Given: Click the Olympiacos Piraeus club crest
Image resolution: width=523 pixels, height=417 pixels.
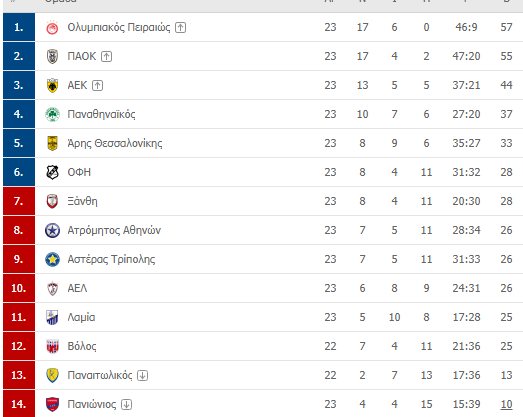Looking at the screenshot, I should click(52, 27).
